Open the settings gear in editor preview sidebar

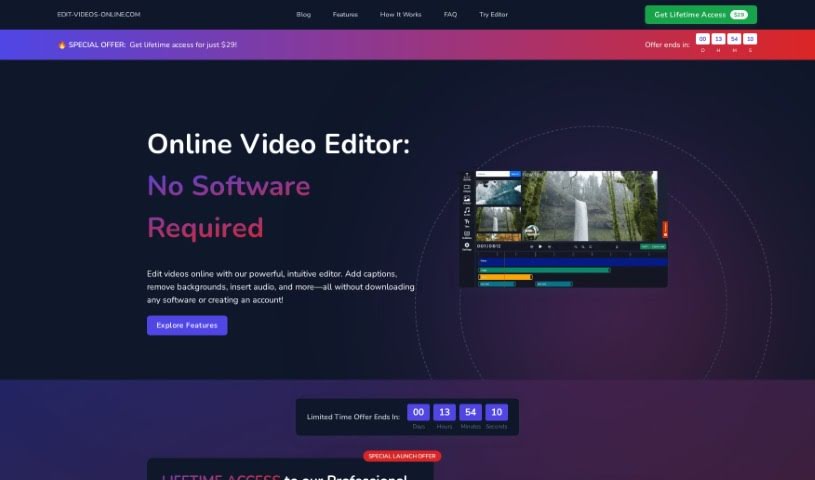coord(467,246)
